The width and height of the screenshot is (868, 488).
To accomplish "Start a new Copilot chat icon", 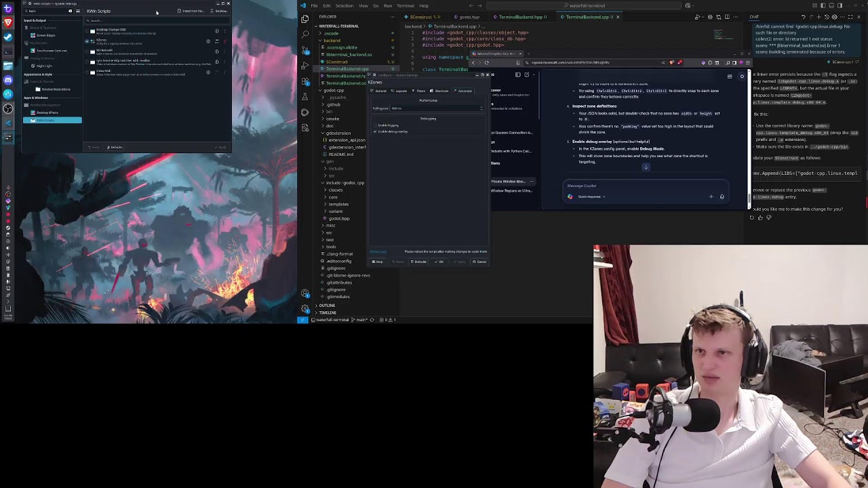I will click(526, 75).
